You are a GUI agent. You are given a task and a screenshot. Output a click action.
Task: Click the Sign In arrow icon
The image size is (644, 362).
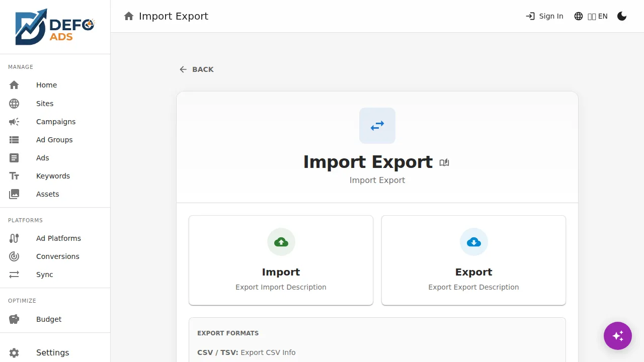click(x=530, y=16)
